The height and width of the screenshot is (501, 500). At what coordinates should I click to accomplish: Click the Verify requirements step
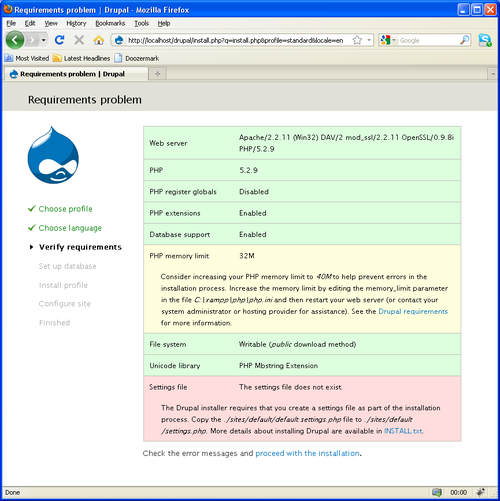click(80, 247)
